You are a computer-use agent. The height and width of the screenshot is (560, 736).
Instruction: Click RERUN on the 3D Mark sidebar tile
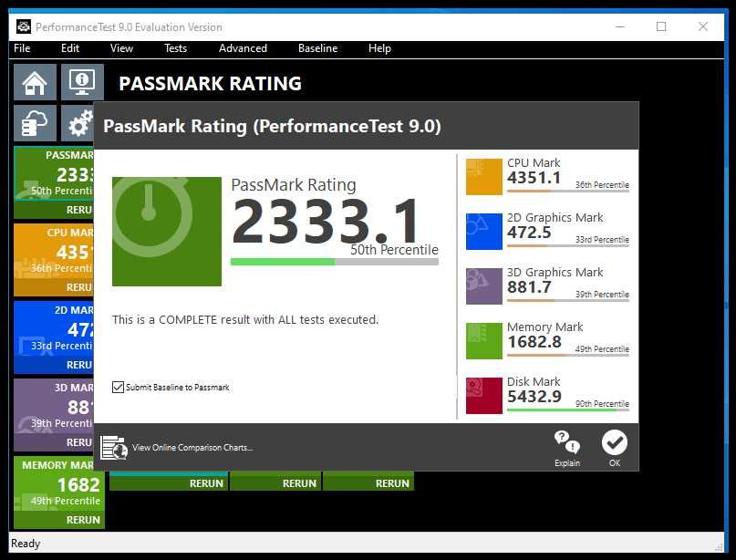click(78, 442)
